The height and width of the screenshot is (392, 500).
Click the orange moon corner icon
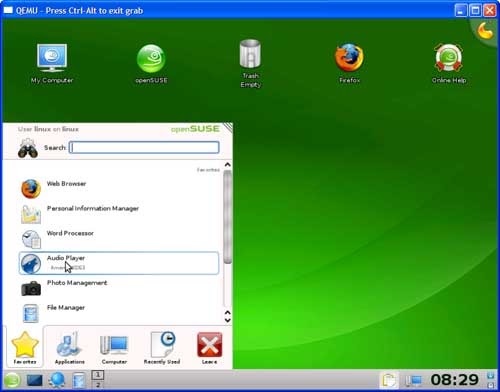coord(485,31)
